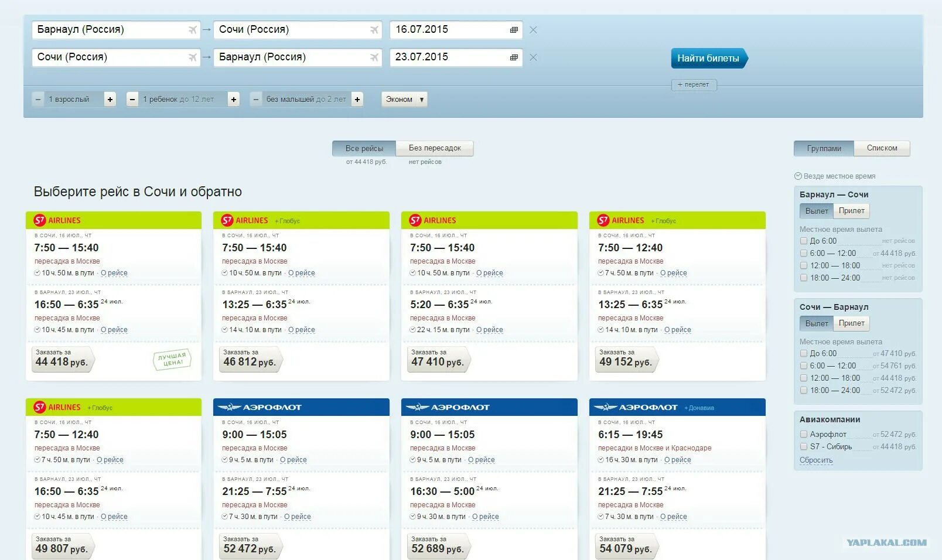Check 6:00 — 12:00 for Сочи — Барнаул
Viewport: 942px width, 560px height.
804,366
